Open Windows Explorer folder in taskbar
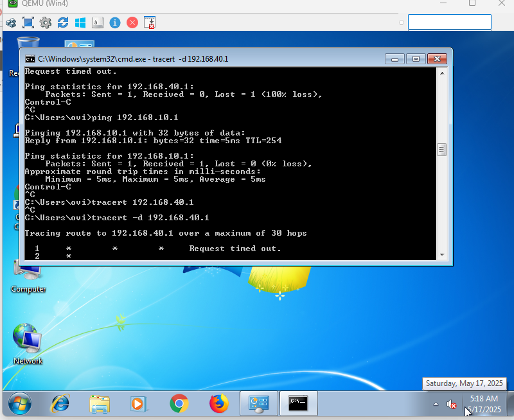The height and width of the screenshot is (420, 514). click(100, 404)
